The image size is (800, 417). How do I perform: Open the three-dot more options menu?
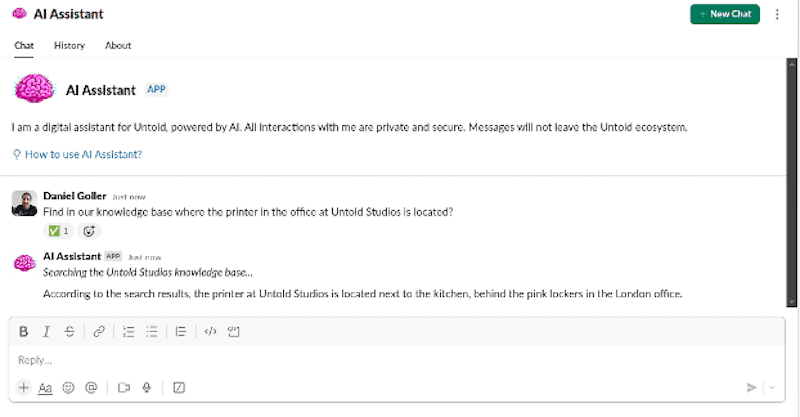[777, 14]
